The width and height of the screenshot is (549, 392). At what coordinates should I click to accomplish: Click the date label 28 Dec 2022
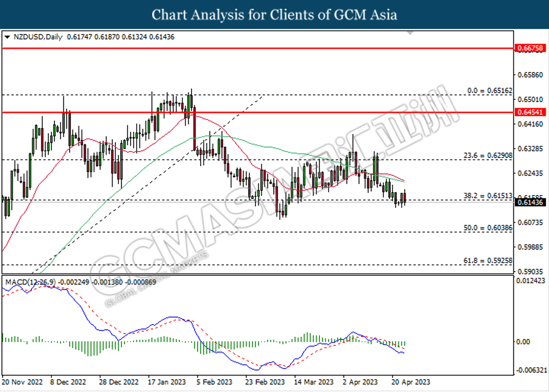tap(119, 382)
